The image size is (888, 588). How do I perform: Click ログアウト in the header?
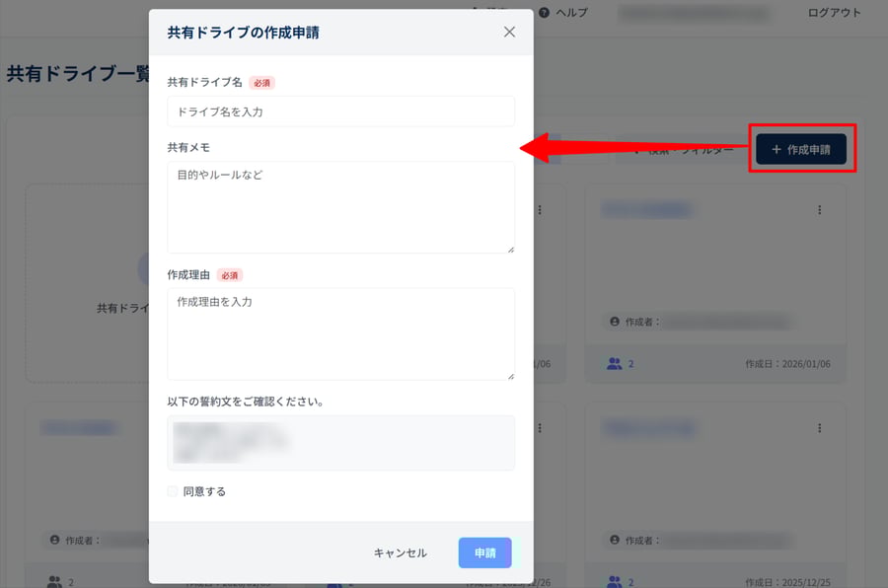tap(834, 13)
